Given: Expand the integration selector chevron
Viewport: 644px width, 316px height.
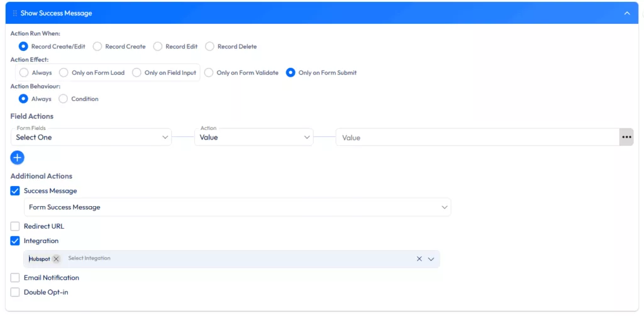Looking at the screenshot, I should pos(431,259).
